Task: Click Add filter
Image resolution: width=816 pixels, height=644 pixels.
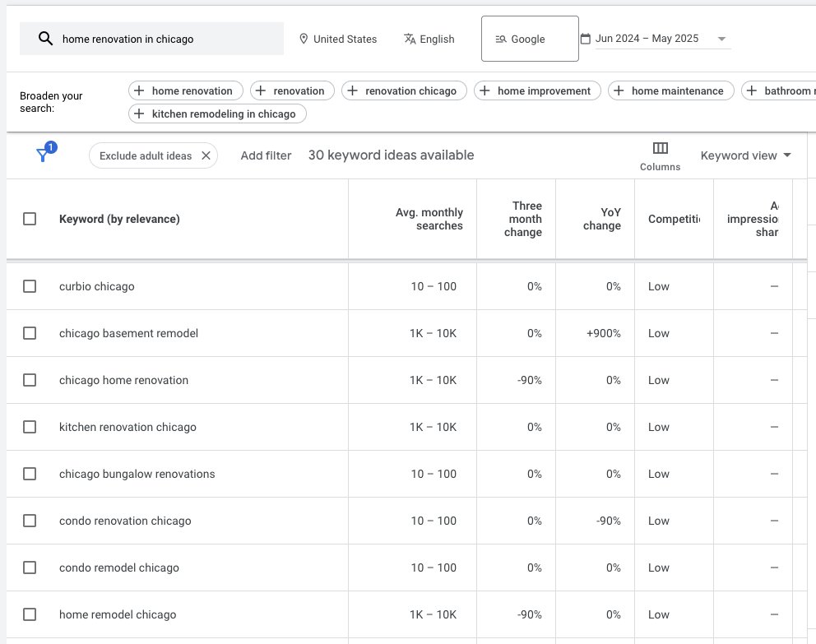Action: [266, 155]
